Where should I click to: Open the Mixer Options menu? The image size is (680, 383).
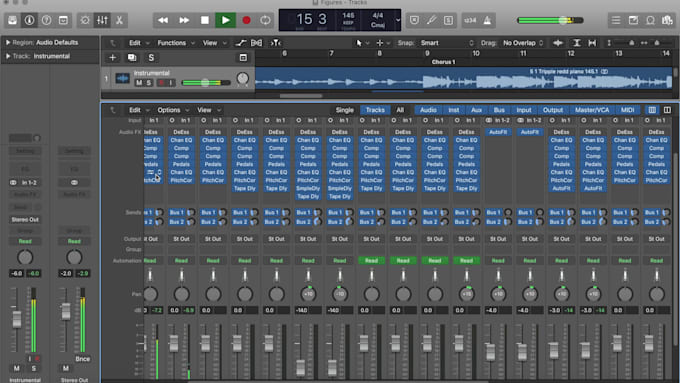[173, 110]
